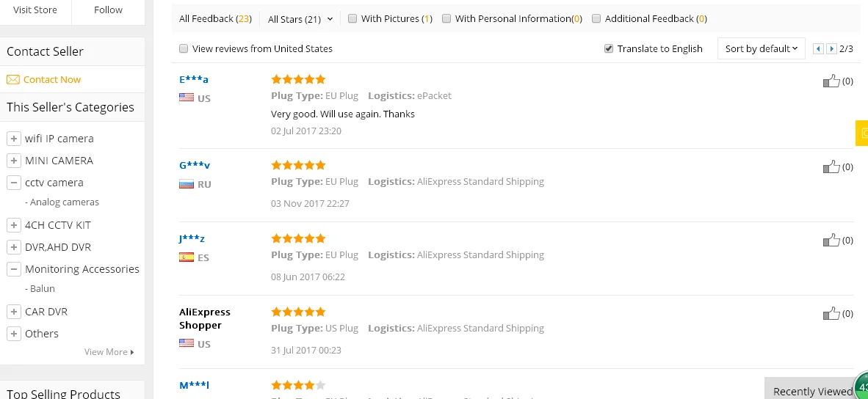Click thumbs-up on AliExpress Shopper's review
Screen dimensions: 868x399
point(831,314)
